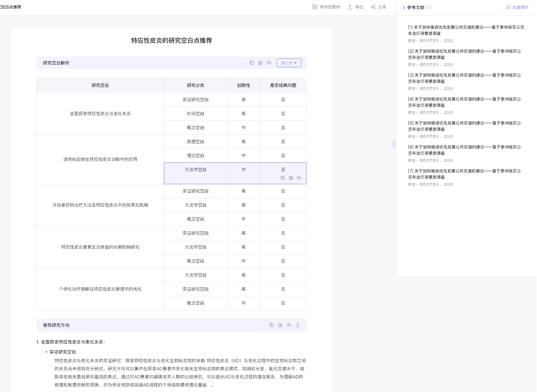Screen dimensions: 537x392
Task: Copy the 研究空白解析 section content
Action: (x=252, y=63)
